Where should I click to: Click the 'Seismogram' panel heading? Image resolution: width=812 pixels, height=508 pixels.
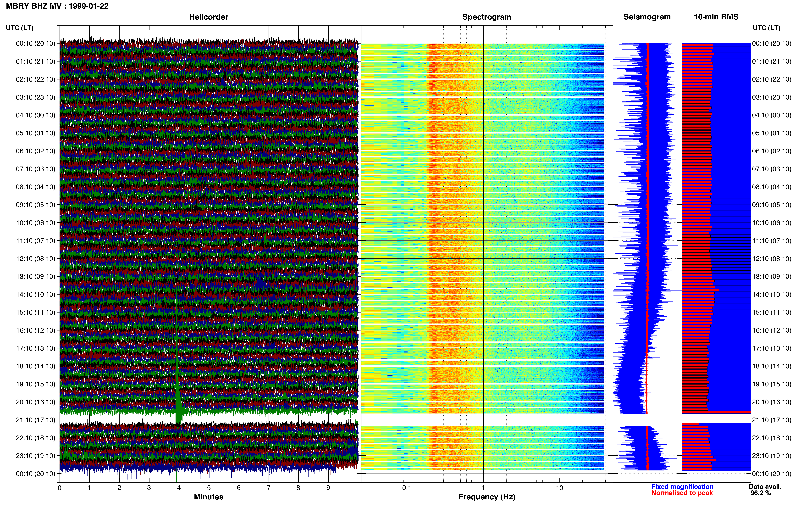click(x=647, y=17)
